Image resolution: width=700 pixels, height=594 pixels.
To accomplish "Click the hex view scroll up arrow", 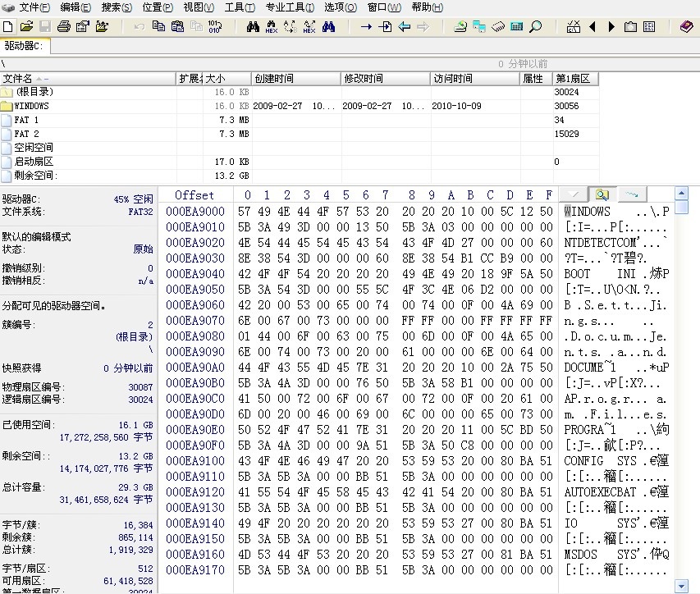I will (x=681, y=194).
